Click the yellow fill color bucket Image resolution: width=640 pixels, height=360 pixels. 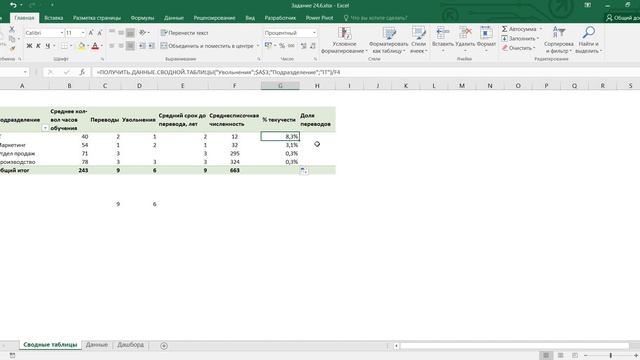pos(81,46)
